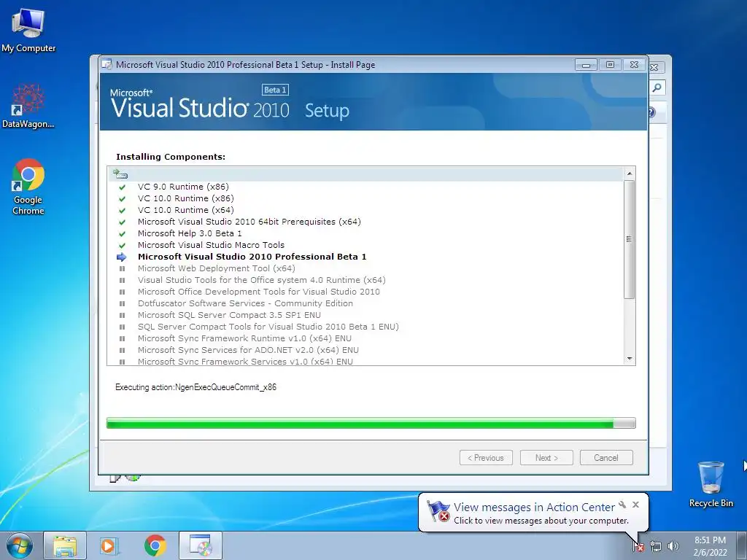Open the volume speaker tray icon
Viewport: 747px width, 560px height.
coord(673,546)
